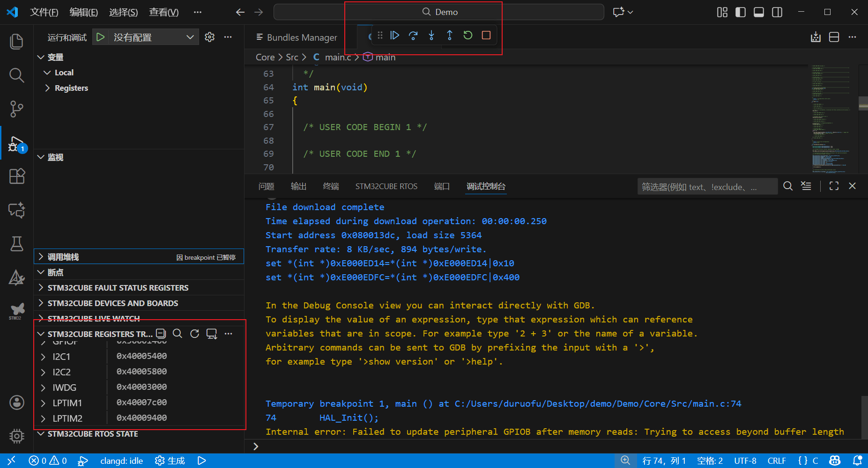This screenshot has height=468, width=868.
Task: Click the Src breadcrumb link
Action: 292,57
